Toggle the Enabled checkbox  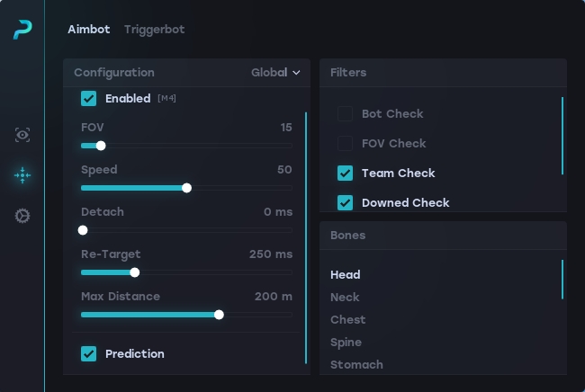point(89,99)
